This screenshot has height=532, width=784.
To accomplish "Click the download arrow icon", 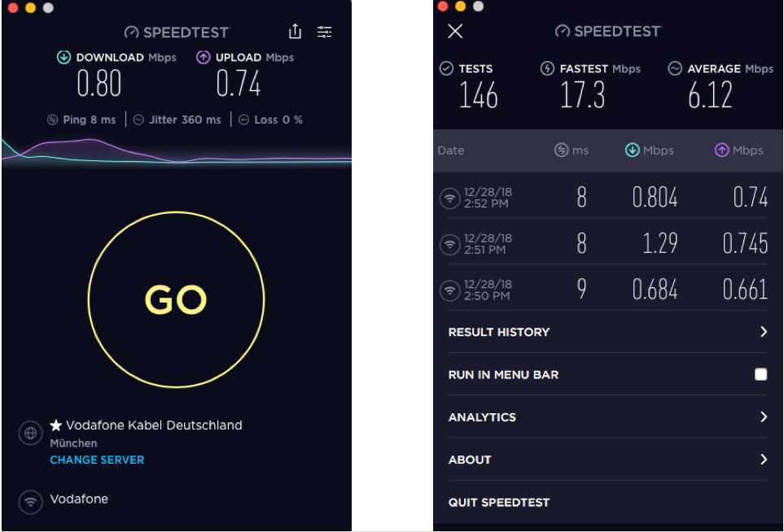I will tap(64, 58).
